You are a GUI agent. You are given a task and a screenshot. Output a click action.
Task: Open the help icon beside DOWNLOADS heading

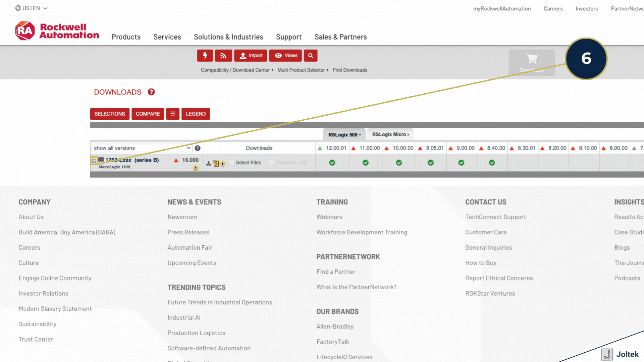(151, 92)
